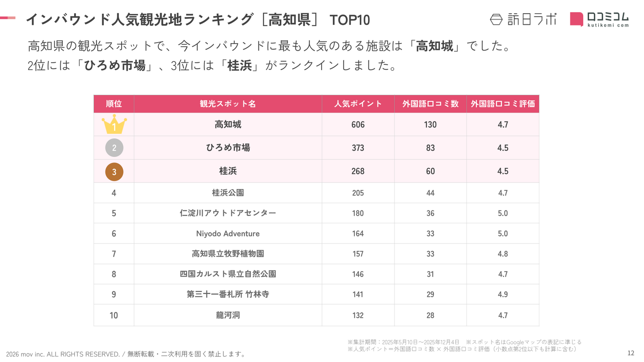
Task: Click the slide title heading text
Action: 198,19
